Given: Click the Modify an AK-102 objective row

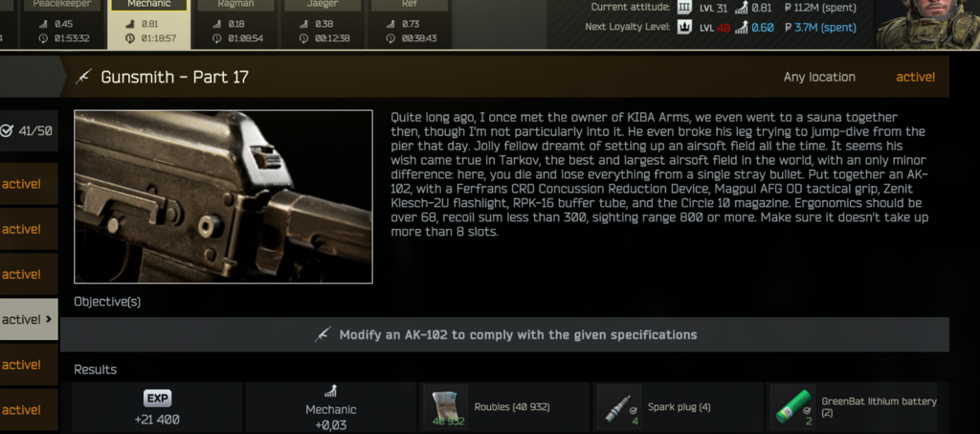Looking at the screenshot, I should (x=504, y=334).
